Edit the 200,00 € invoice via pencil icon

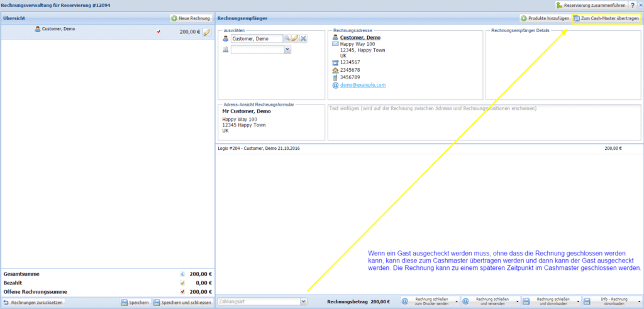coord(206,32)
